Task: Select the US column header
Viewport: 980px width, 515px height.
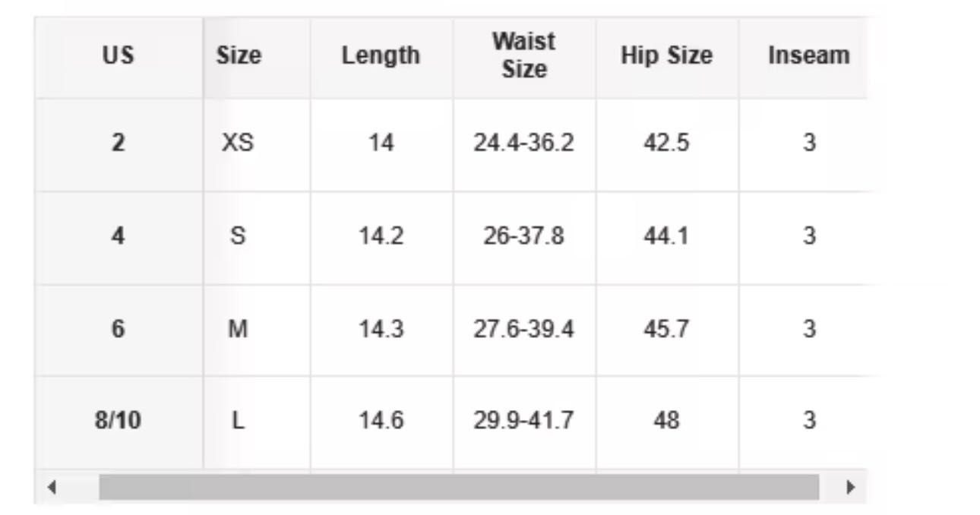Action: coord(118,55)
